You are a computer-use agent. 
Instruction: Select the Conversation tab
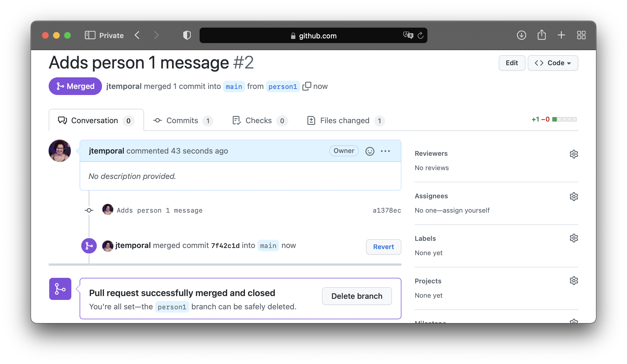(95, 120)
